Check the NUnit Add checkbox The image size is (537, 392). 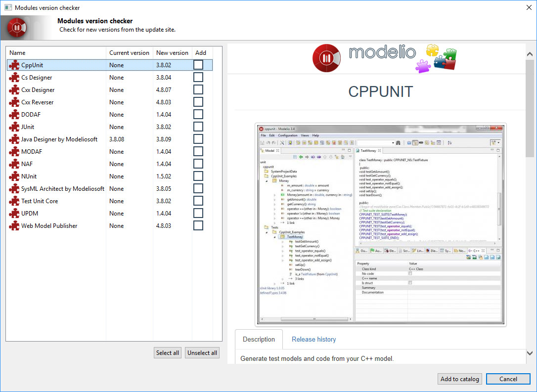coord(198,176)
